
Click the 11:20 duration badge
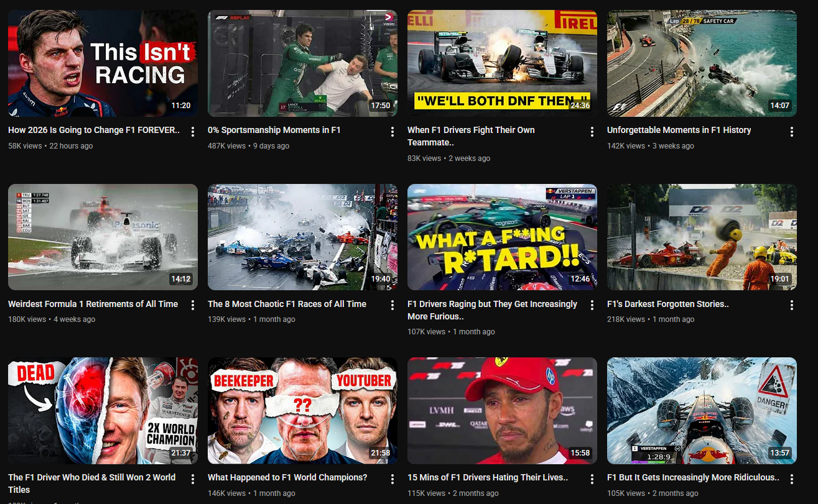coord(181,106)
